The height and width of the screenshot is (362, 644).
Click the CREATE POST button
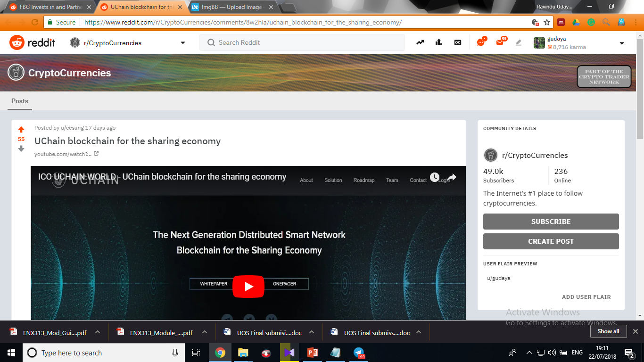click(551, 241)
